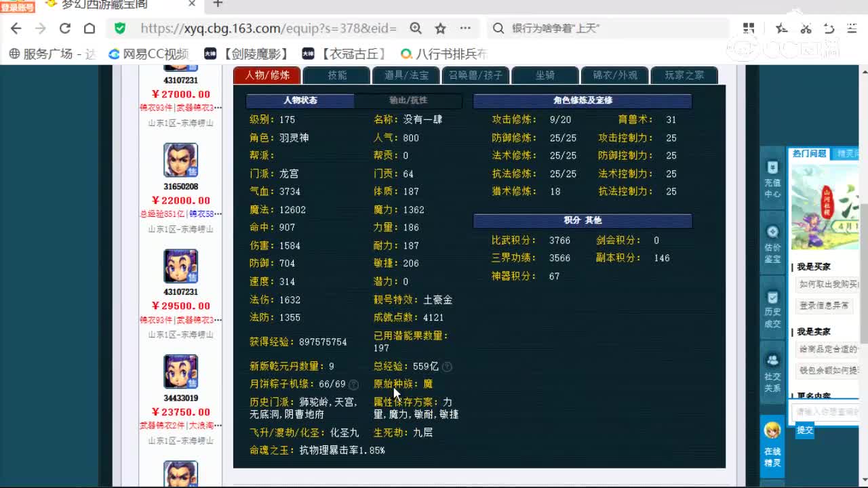Image resolution: width=868 pixels, height=488 pixels.
Task: Open character avatar priced ¥22000.00
Action: pyautogui.click(x=180, y=160)
